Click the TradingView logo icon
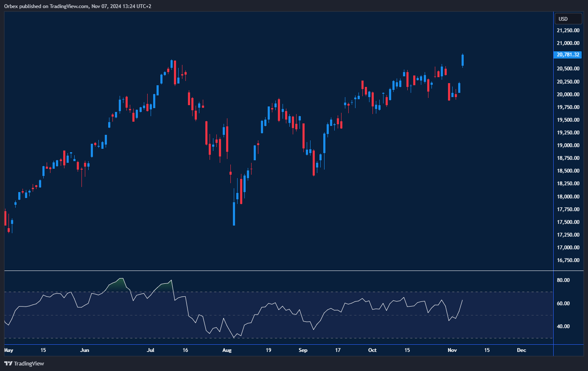The image size is (588, 371). (x=8, y=363)
